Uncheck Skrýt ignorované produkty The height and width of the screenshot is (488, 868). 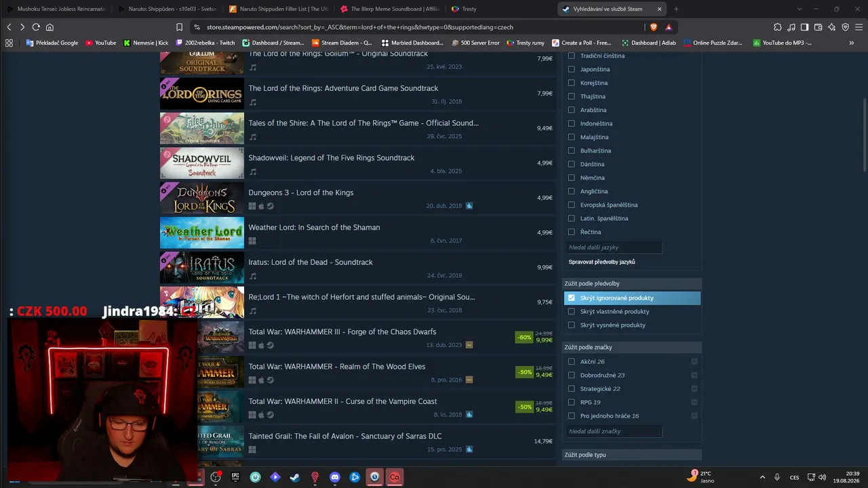point(571,298)
